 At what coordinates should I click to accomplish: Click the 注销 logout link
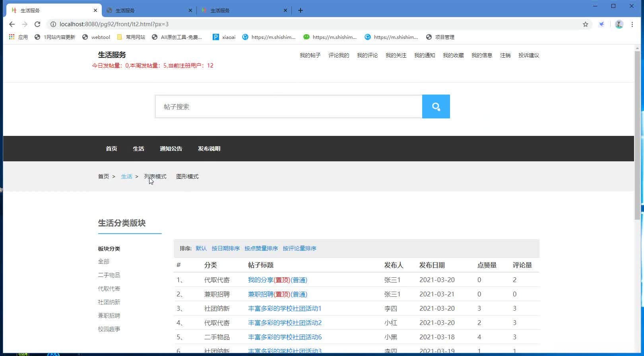(x=505, y=55)
